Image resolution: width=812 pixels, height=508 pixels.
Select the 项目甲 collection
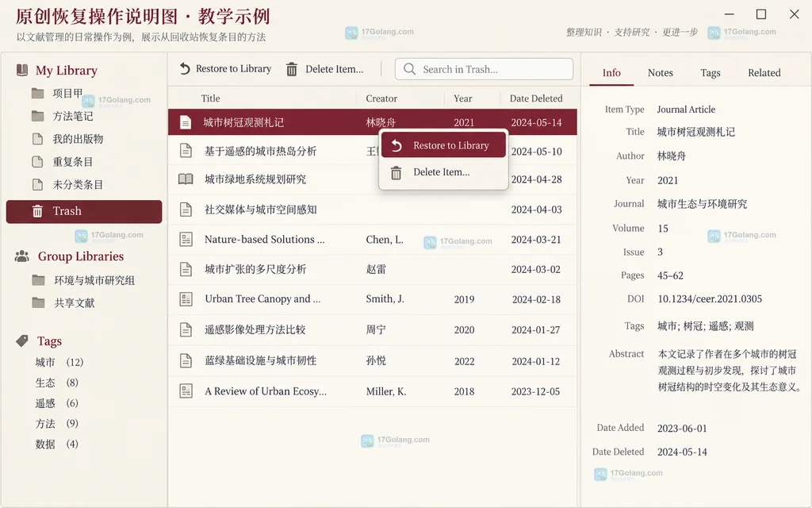click(x=67, y=94)
